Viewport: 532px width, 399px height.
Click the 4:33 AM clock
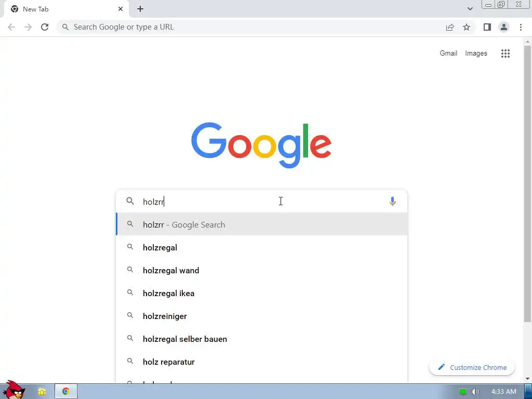[x=503, y=392]
